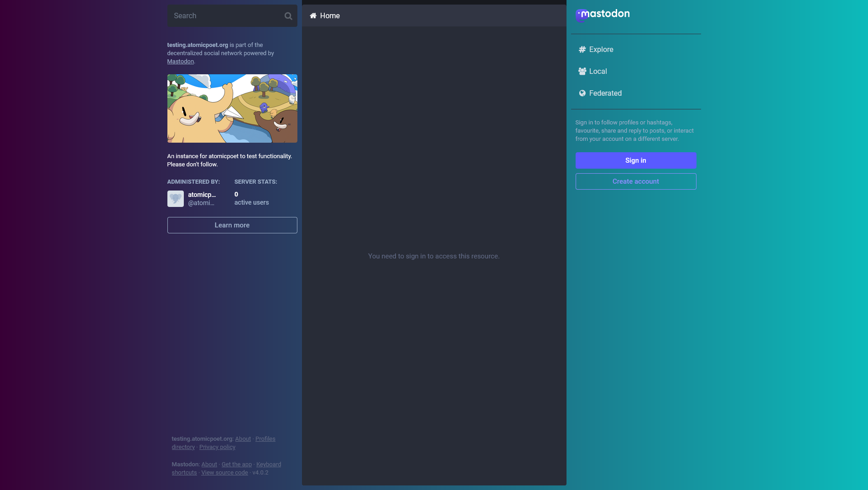Click the Federated globe icon
The width and height of the screenshot is (868, 490).
click(x=582, y=93)
